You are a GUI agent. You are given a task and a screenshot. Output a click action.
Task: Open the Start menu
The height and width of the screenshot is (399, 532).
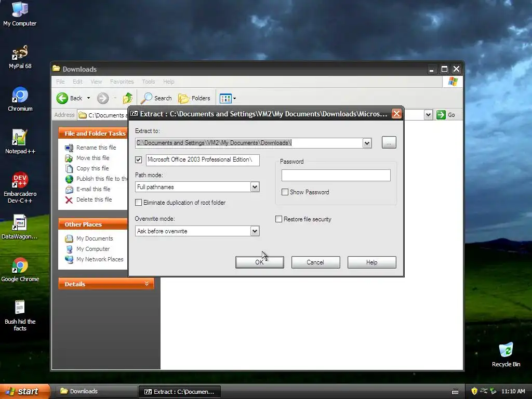click(24, 391)
